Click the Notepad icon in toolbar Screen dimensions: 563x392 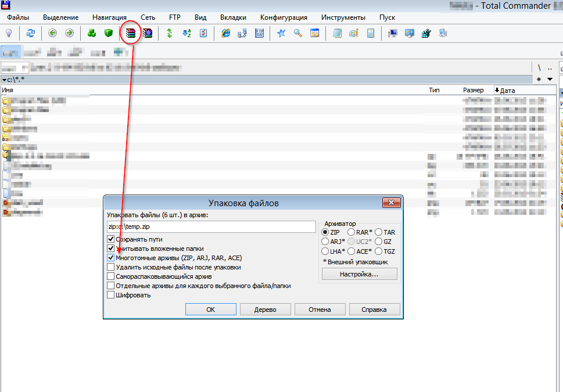click(337, 34)
